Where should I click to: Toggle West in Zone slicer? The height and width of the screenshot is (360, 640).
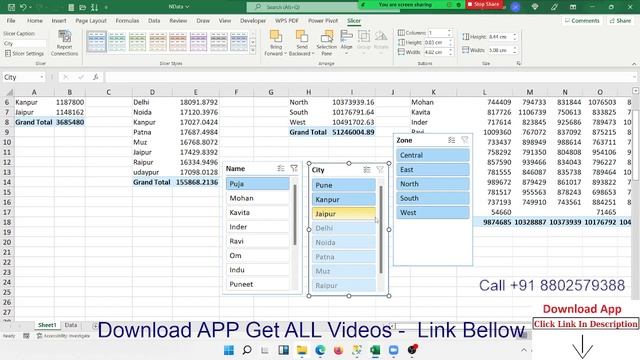point(433,212)
